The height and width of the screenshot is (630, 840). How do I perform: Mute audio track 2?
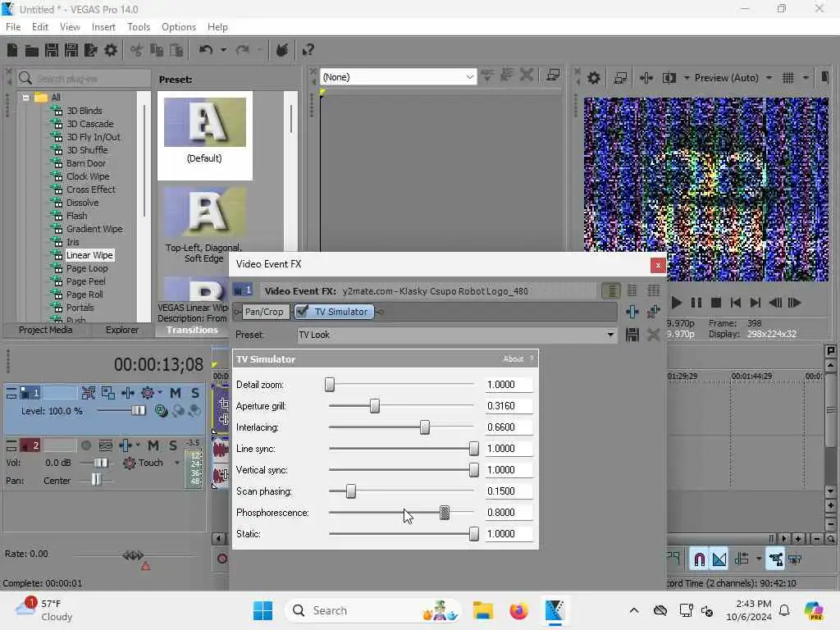point(153,445)
